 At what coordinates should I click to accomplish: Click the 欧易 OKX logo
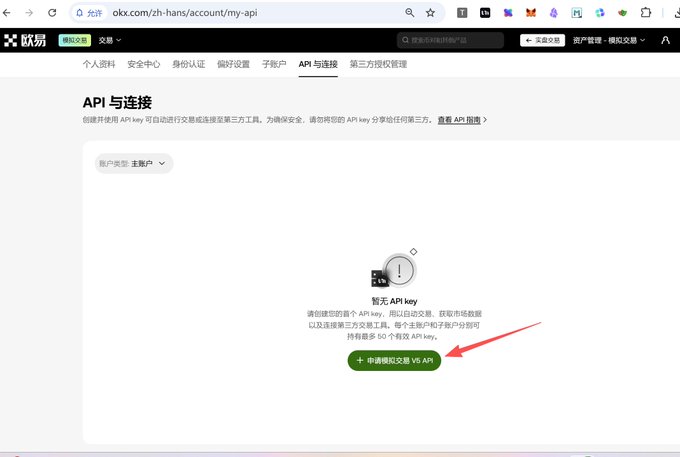pyautogui.click(x=25, y=40)
